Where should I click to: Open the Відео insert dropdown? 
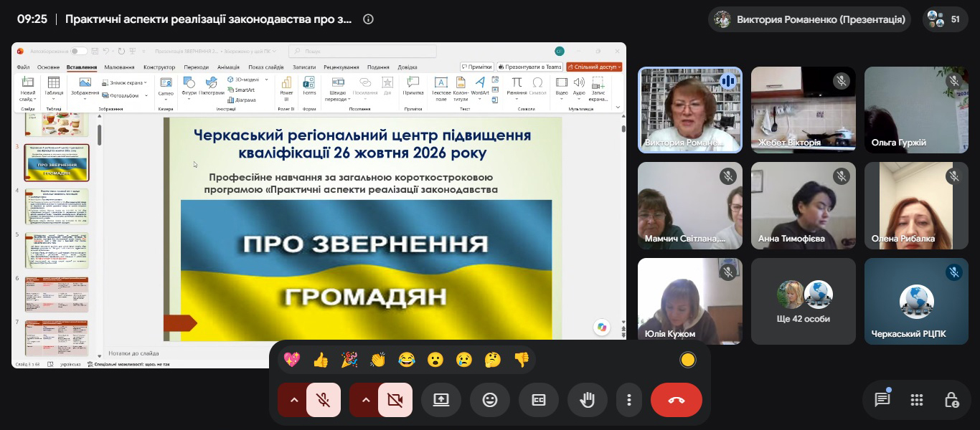(562, 87)
